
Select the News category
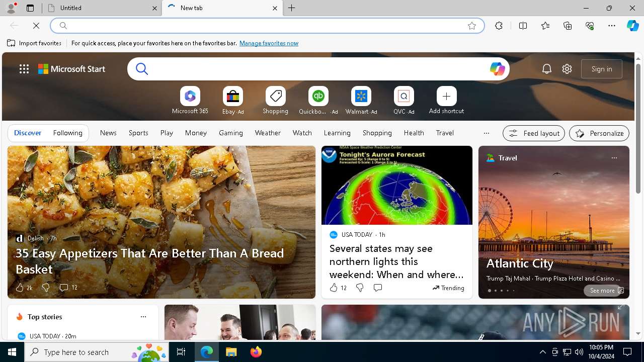[108, 133]
